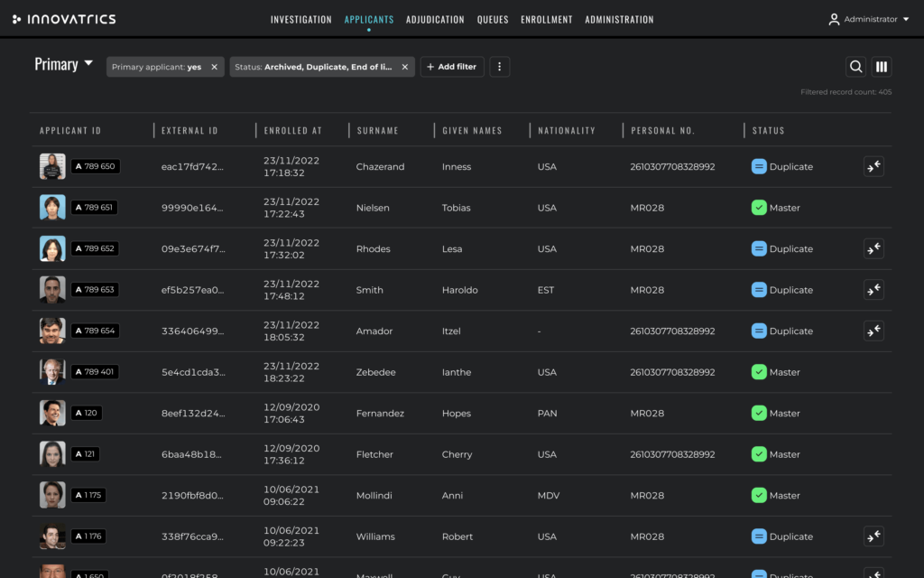Open applicant badge A 1 176
The width and height of the screenshot is (924, 578).
pos(88,536)
